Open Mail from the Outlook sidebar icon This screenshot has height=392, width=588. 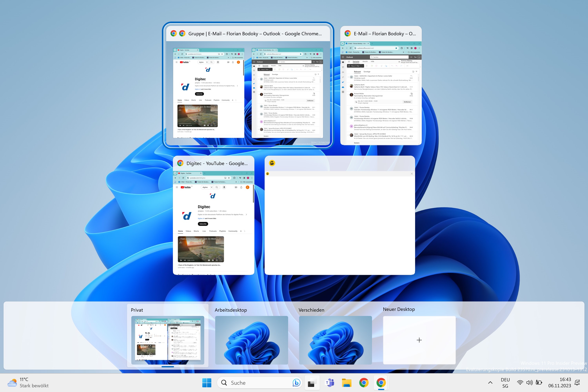pos(343,62)
